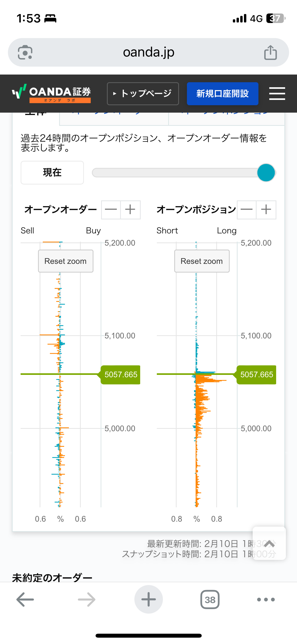Tap the page scan icon in address bar
Screen dimensions: 297x644
point(25,52)
